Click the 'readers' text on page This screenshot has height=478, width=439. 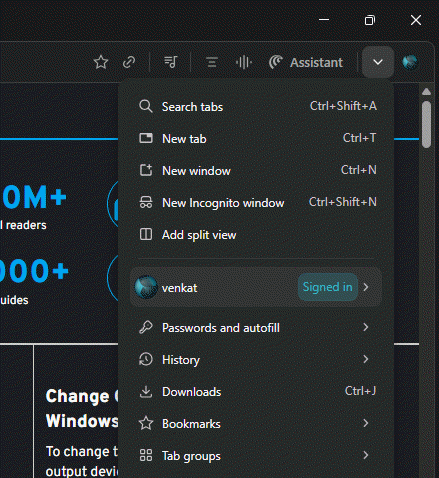tap(26, 225)
